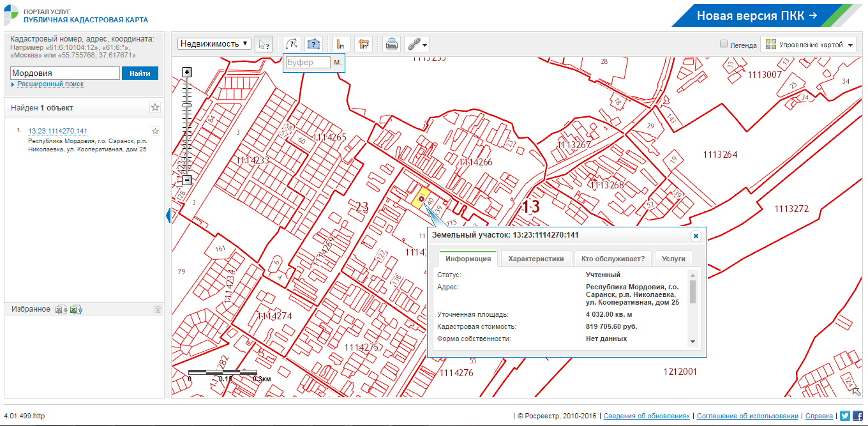Select the identify-object cursor tool
This screenshot has height=426, width=868.
264,44
